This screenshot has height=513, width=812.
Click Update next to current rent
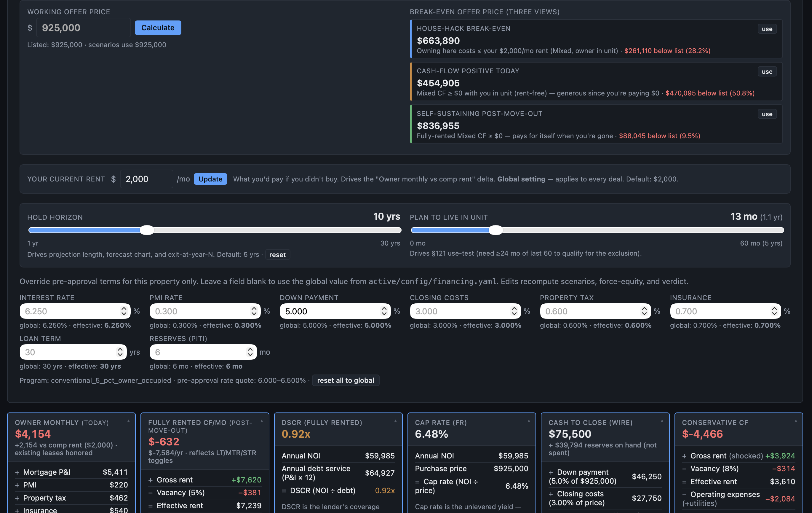point(210,179)
